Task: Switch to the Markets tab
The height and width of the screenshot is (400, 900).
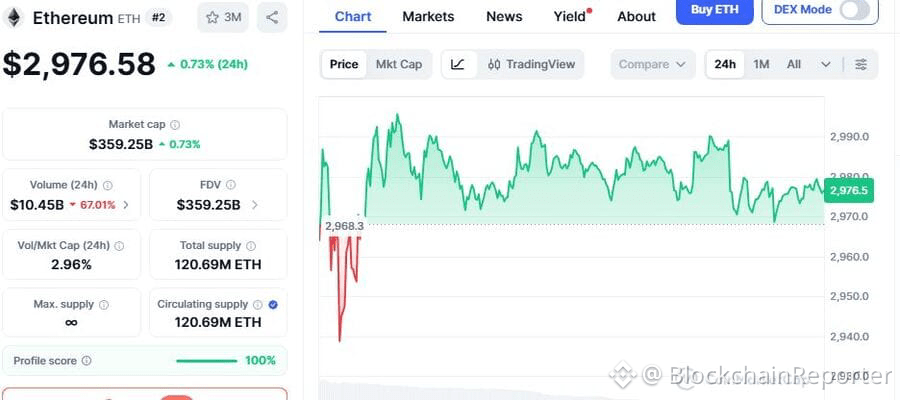Action: click(x=428, y=16)
